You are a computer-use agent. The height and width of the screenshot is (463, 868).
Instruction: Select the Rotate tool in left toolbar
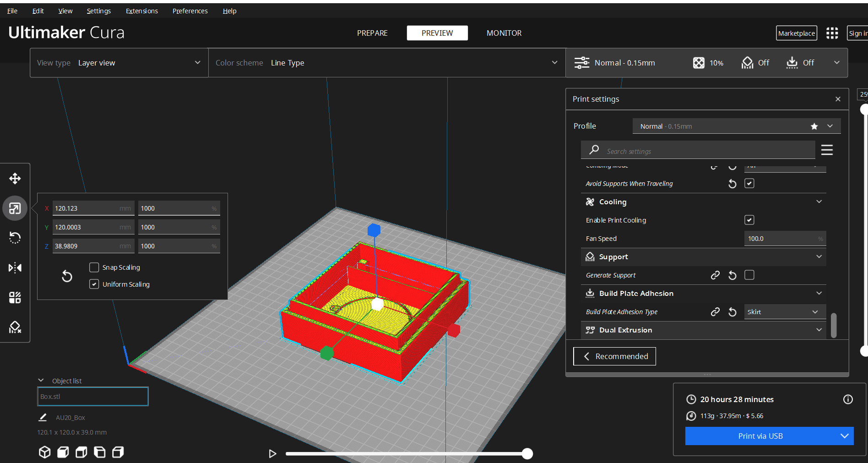15,238
